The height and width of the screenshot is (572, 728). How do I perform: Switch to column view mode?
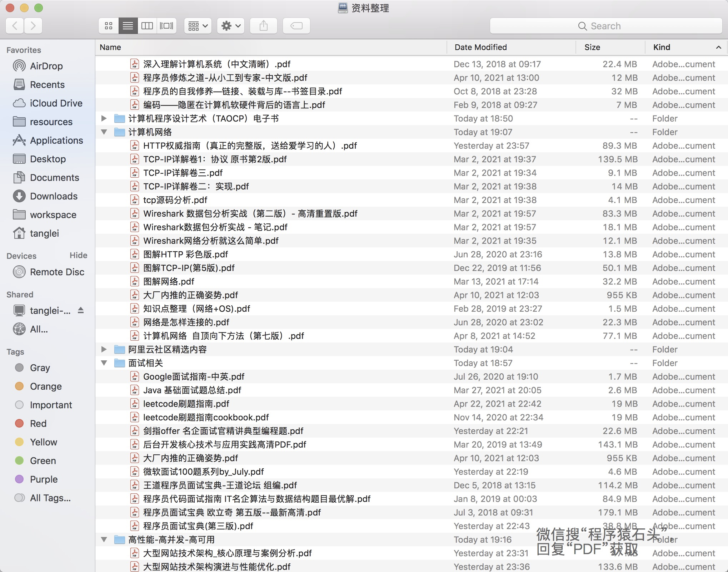pos(147,26)
